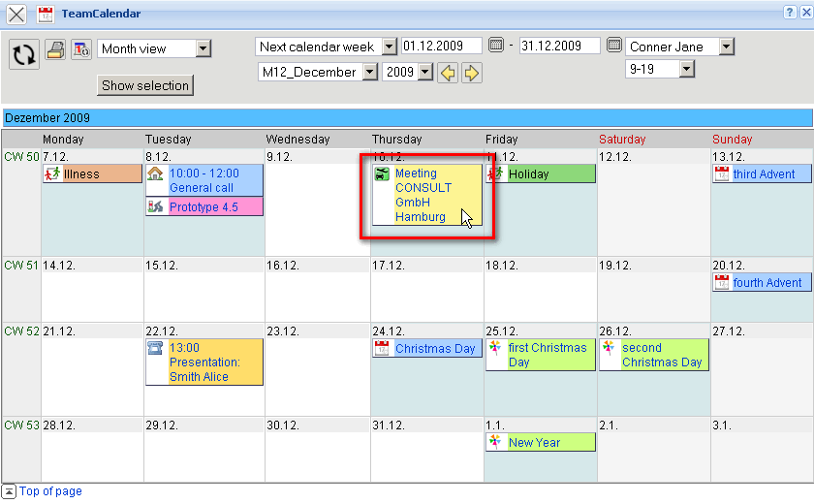814x504 pixels.
Task: Open the second Christmas Day entry
Action: pos(654,355)
